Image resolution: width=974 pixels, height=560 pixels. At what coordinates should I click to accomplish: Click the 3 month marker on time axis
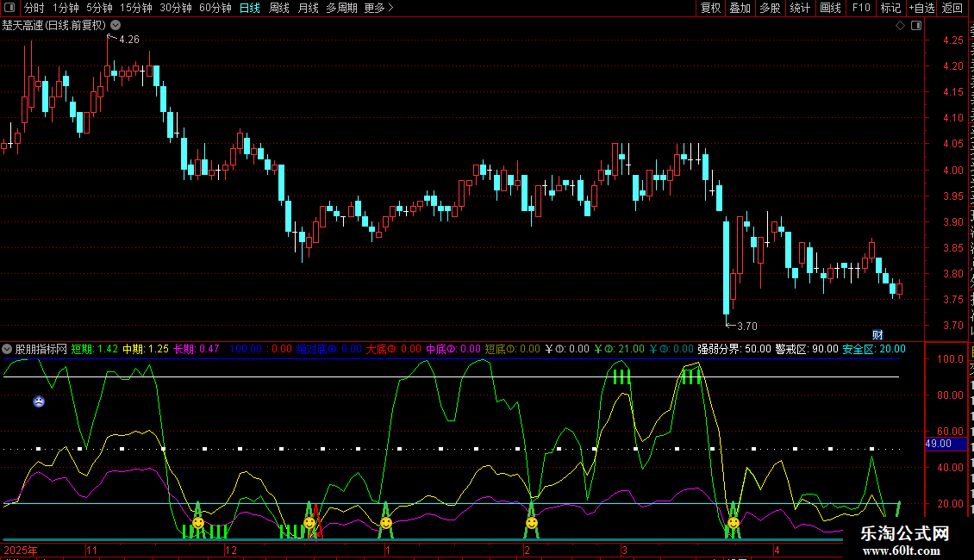624,550
